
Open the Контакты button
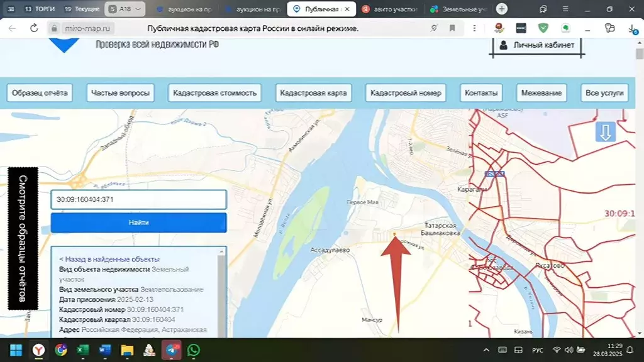[481, 93]
